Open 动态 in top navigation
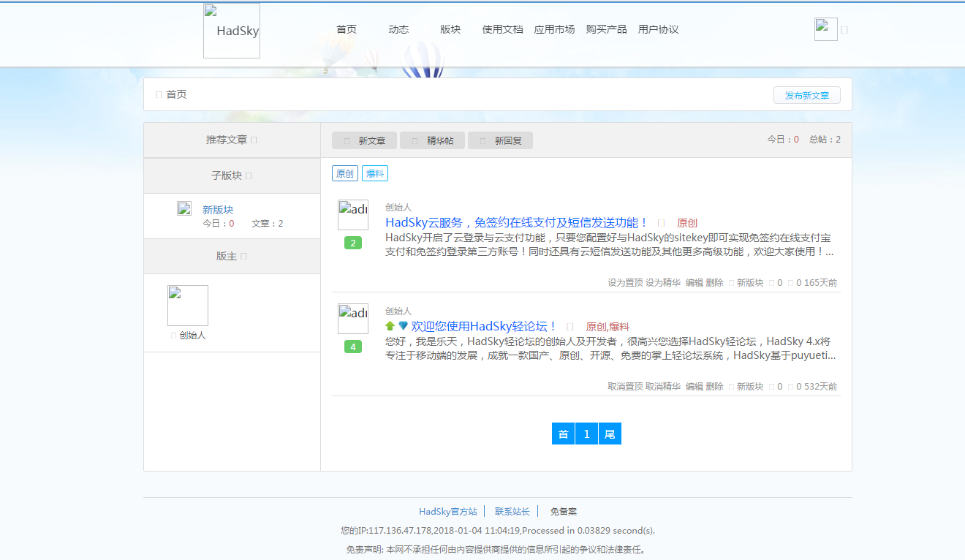The width and height of the screenshot is (965, 560). (398, 29)
